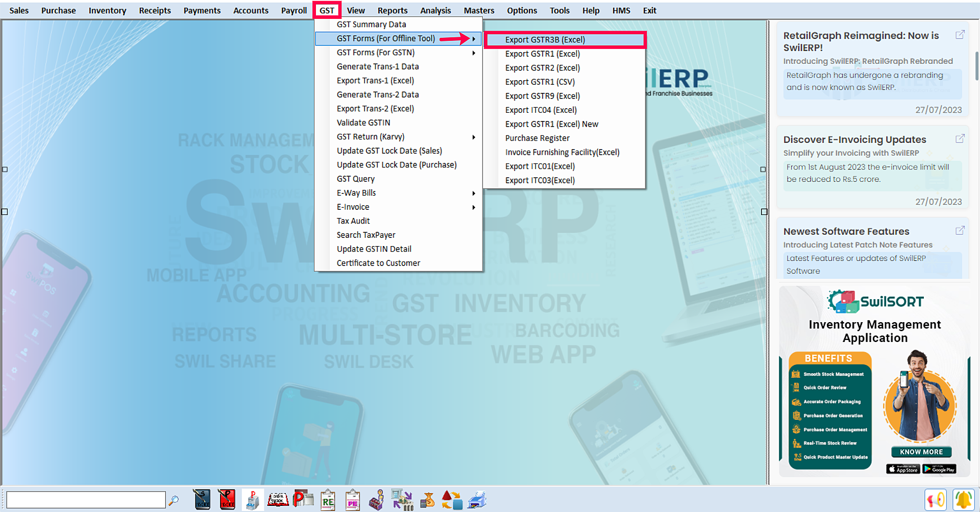Click the bell notifications icon
980x512 pixels.
click(x=963, y=500)
